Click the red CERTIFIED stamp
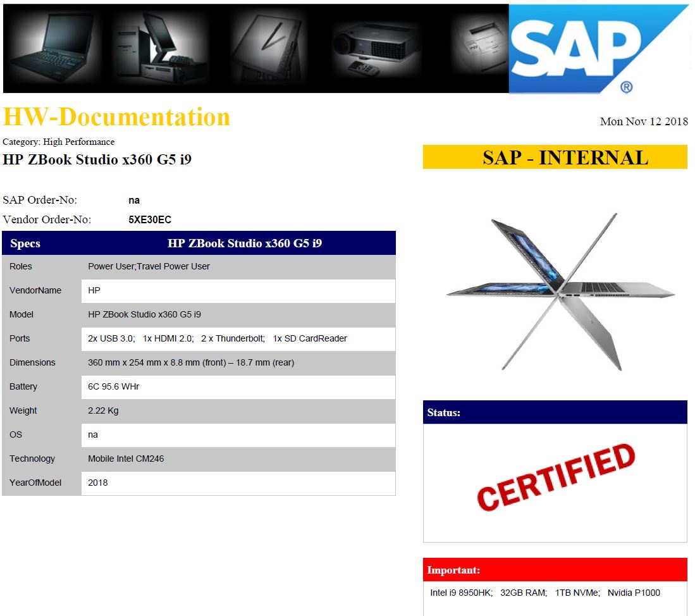This screenshot has width=695, height=616. pos(556,477)
